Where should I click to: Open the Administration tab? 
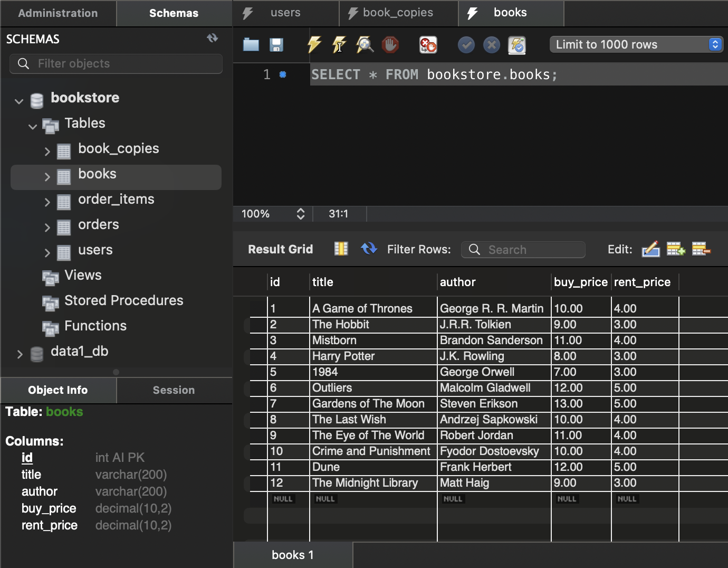[x=58, y=13]
